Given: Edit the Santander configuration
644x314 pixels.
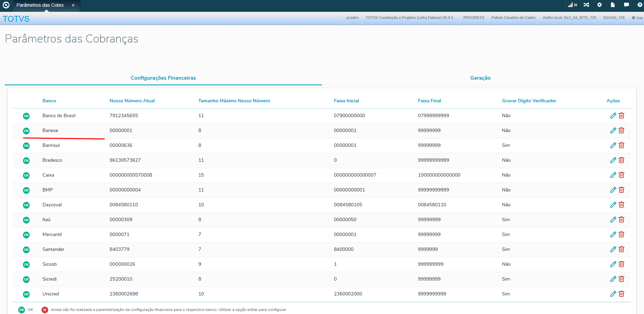Looking at the screenshot, I should pos(613,249).
